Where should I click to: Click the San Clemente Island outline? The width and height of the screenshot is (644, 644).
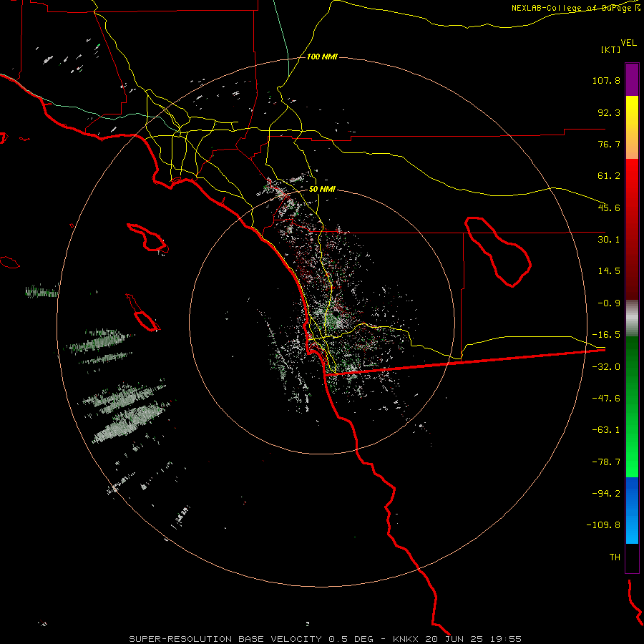[142, 313]
